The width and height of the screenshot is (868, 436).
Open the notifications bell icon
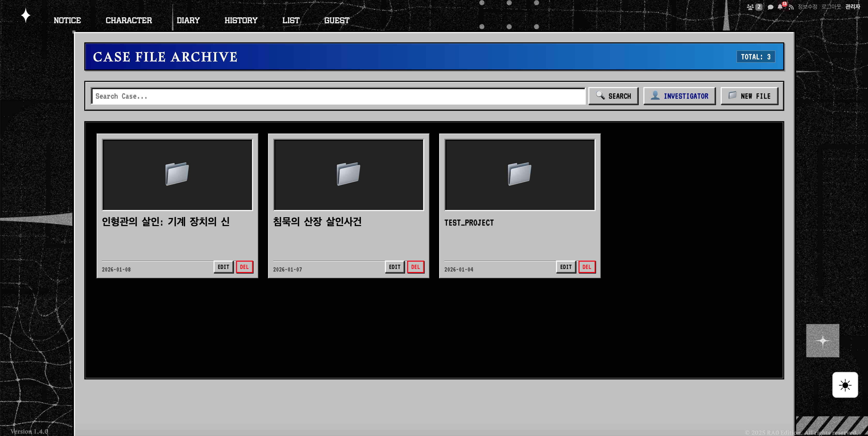click(x=780, y=7)
